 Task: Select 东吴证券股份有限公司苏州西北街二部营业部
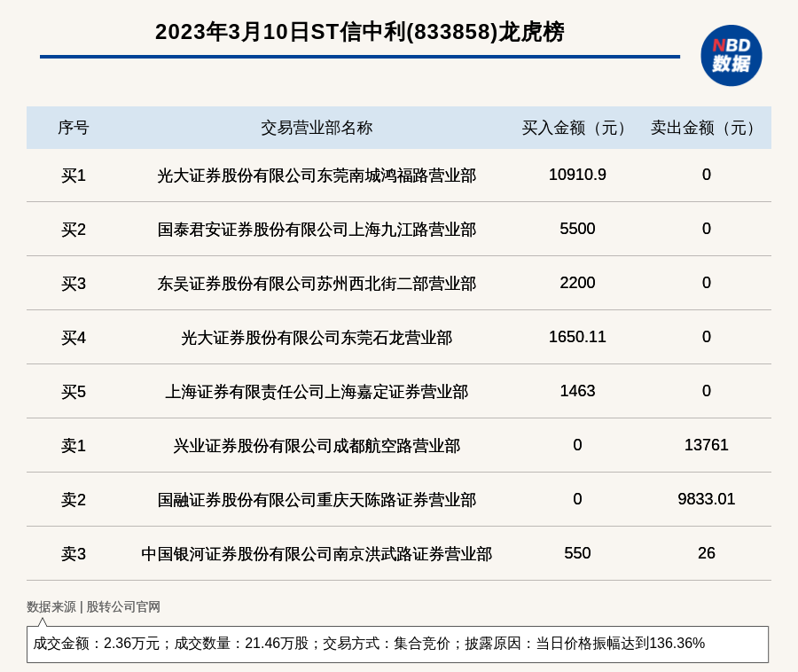[317, 284]
